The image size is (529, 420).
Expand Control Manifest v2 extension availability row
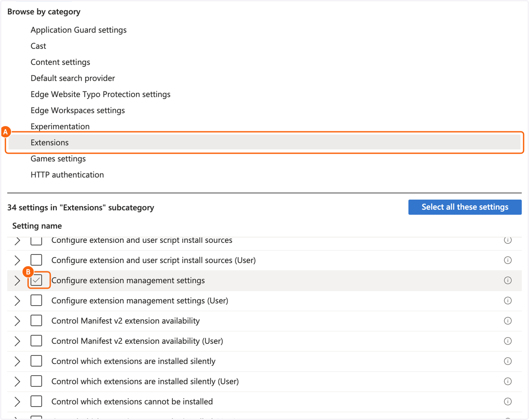point(17,321)
